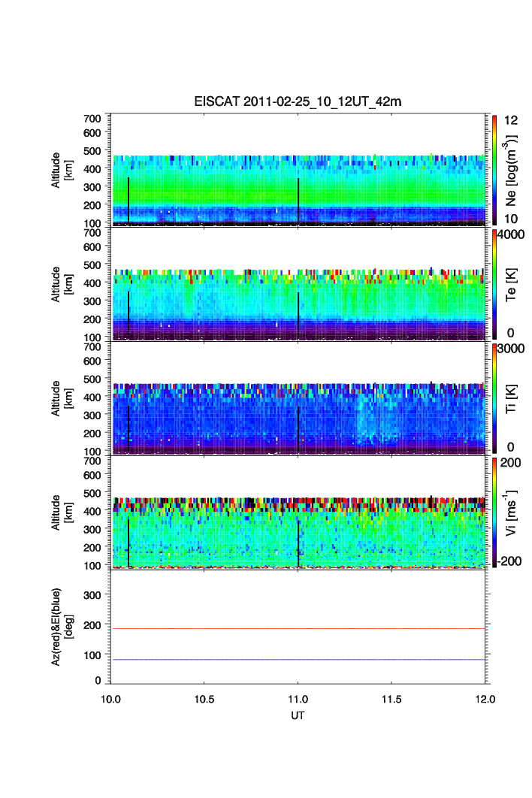Click the Ti ion temperature color bar
The image size is (532, 798).
click(x=494, y=398)
